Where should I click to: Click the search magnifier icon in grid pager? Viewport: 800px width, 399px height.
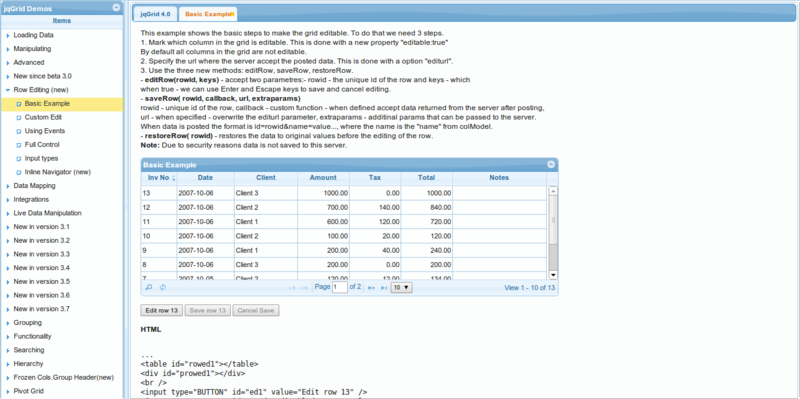pyautogui.click(x=149, y=287)
